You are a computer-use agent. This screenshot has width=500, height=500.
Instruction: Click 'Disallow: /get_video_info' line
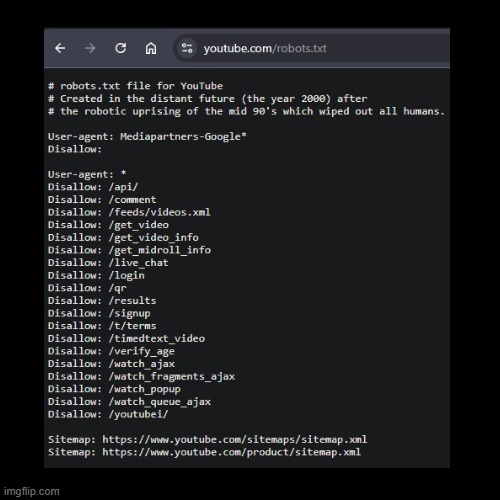coord(123,238)
